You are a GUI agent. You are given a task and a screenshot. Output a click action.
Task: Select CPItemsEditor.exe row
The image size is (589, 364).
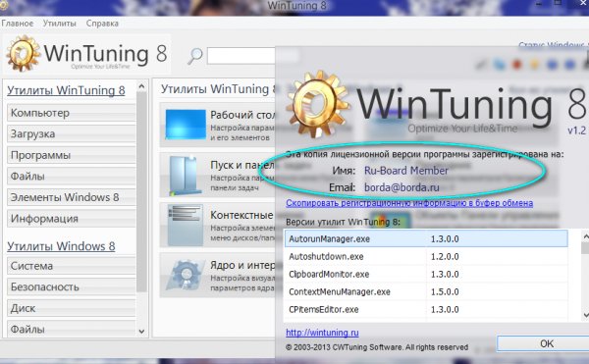426,309
